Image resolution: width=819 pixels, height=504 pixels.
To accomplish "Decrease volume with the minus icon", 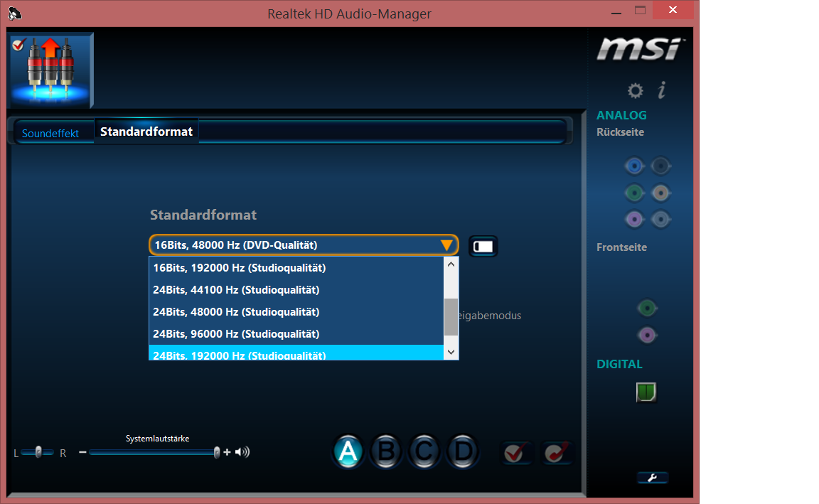I will 82,452.
